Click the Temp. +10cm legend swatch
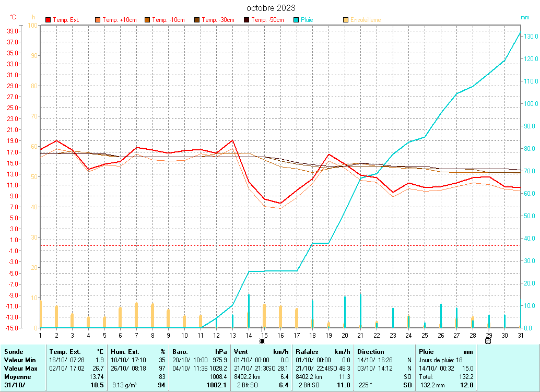The height and width of the screenshot is (392, 540). pyautogui.click(x=98, y=20)
